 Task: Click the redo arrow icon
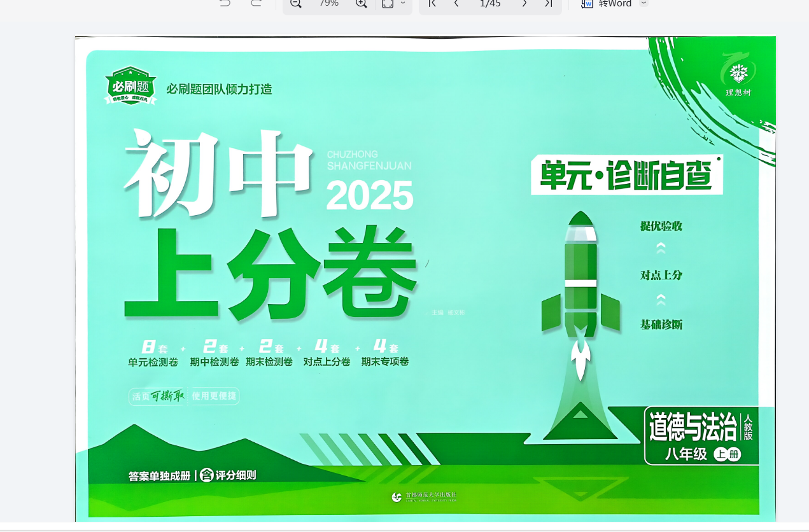[256, 3]
